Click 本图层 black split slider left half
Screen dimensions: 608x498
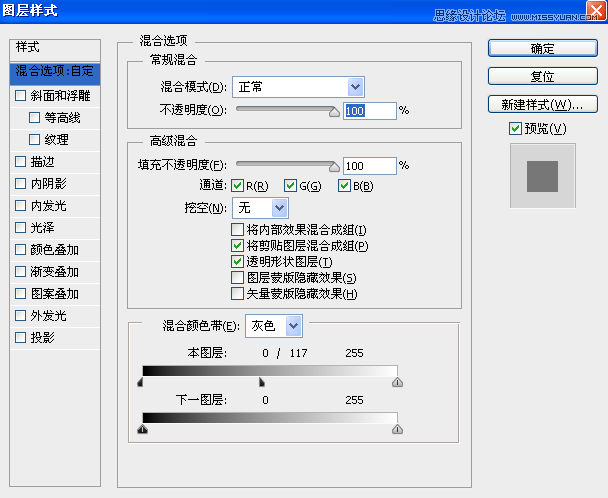(140, 383)
